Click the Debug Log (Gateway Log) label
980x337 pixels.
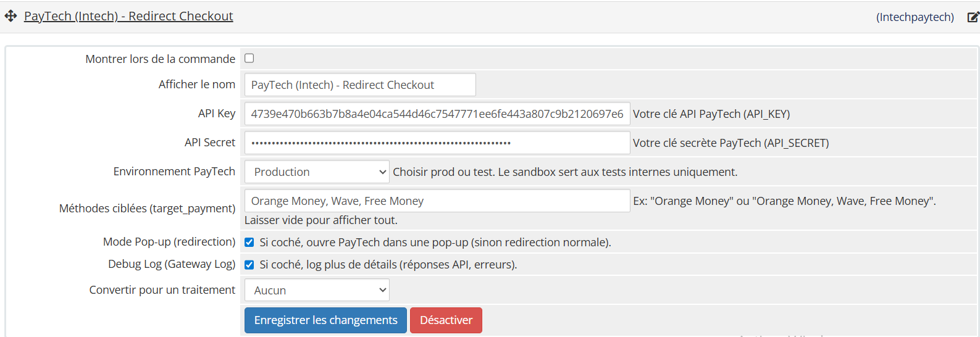(172, 264)
